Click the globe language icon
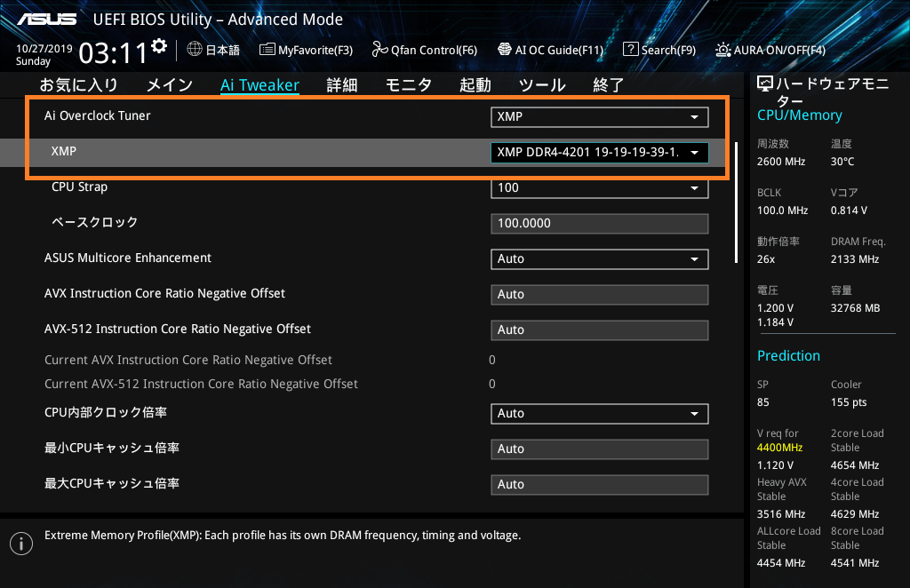 [x=195, y=49]
